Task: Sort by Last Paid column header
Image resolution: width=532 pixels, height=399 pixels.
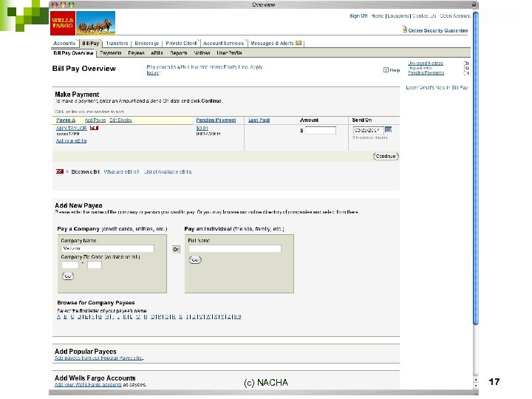Action: pyautogui.click(x=259, y=120)
